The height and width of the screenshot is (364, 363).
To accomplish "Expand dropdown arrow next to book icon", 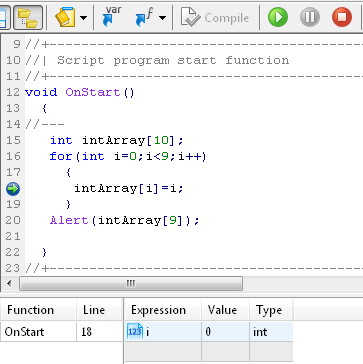I will (x=83, y=17).
